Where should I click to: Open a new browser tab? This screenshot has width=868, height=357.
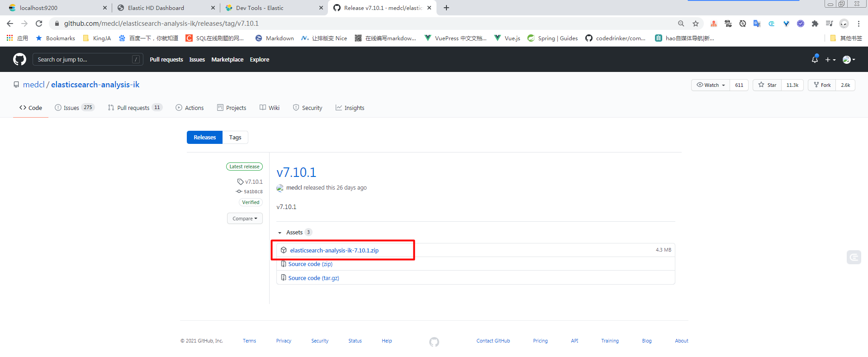446,8
